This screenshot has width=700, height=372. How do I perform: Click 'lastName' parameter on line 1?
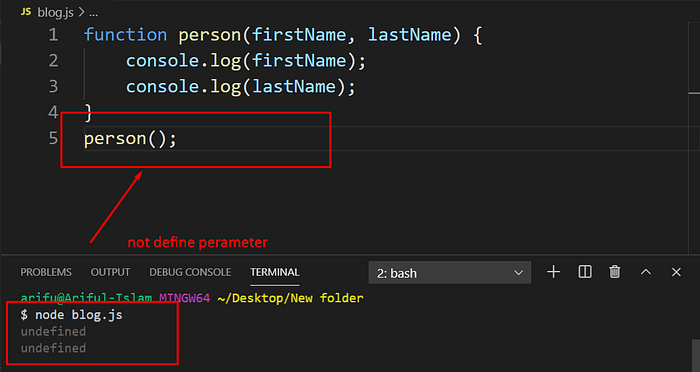[x=409, y=35]
